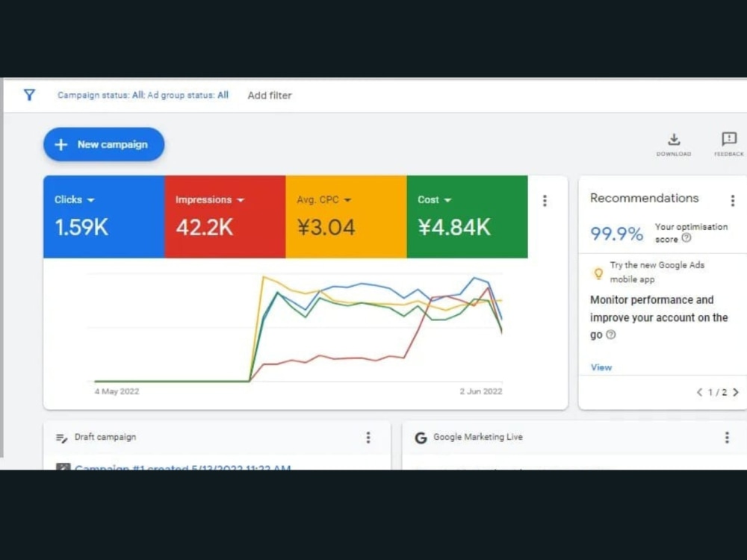Open overview chart three-dot menu
This screenshot has width=747, height=560.
click(545, 200)
